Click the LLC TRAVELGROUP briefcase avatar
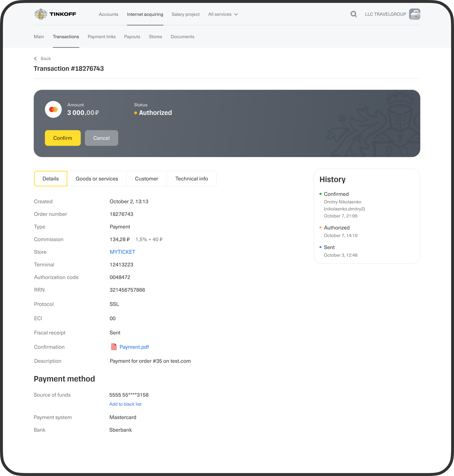This screenshot has width=454, height=476. 415,14
